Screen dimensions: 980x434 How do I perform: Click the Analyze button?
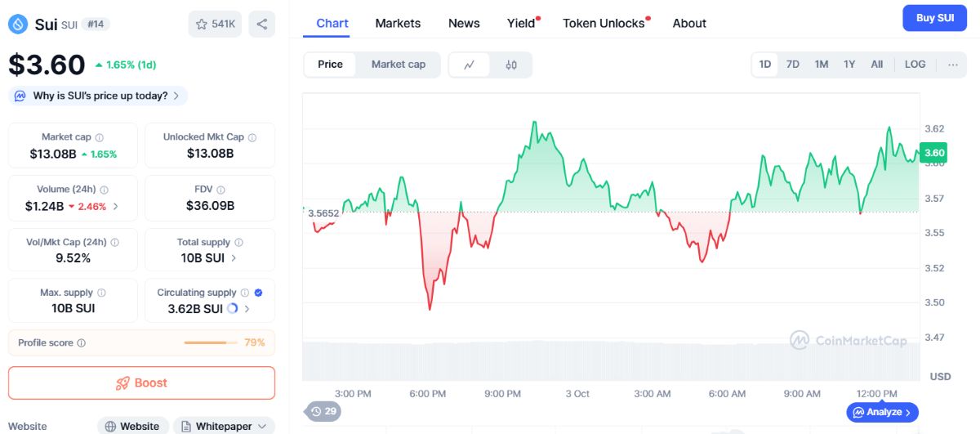(883, 413)
